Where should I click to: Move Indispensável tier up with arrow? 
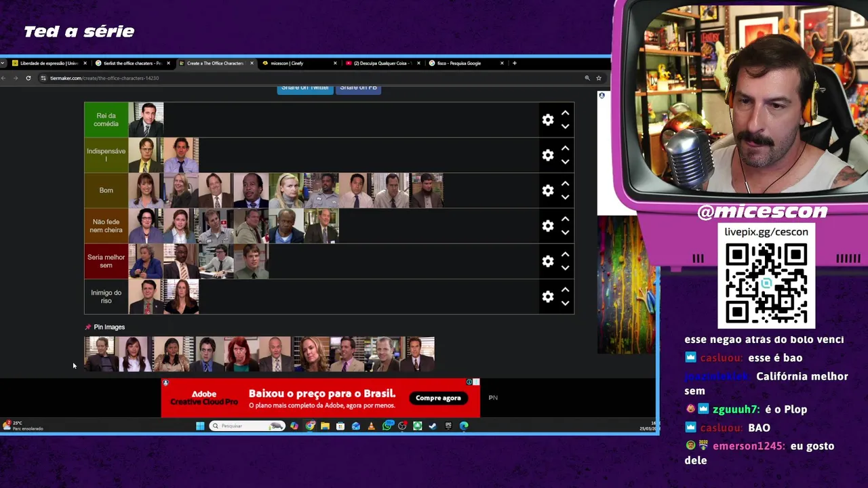pyautogui.click(x=565, y=148)
